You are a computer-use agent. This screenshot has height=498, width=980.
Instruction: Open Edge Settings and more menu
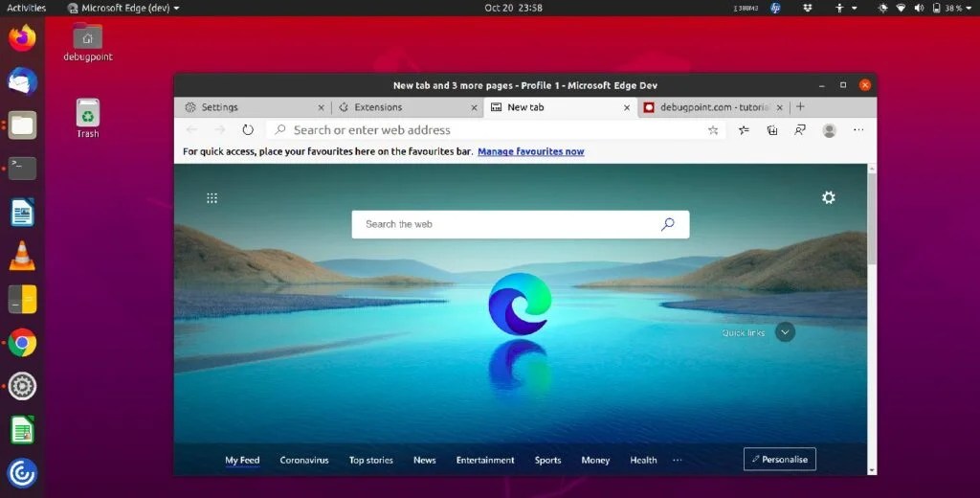click(858, 130)
